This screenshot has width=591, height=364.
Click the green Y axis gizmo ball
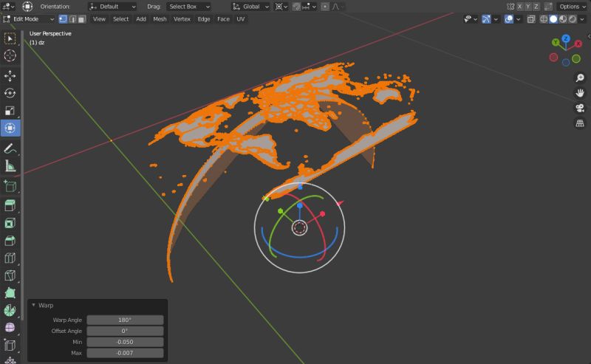coord(556,43)
